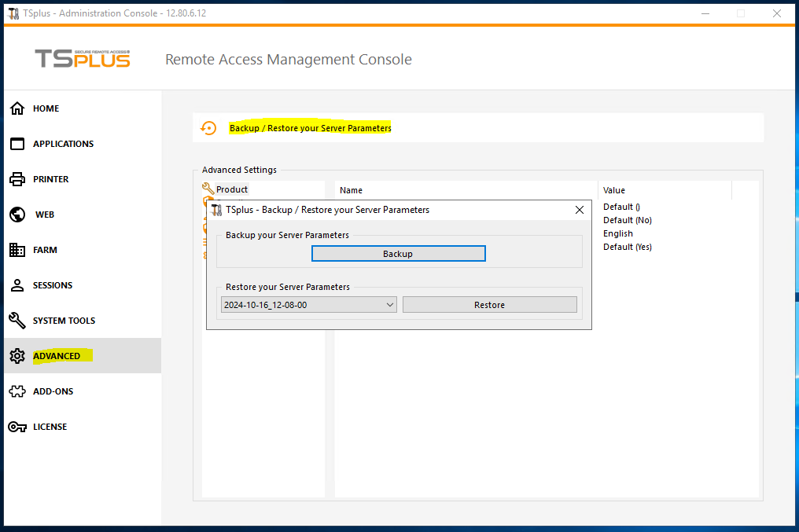This screenshot has width=799, height=532.
Task: Minimize the Administration Console window
Action: pyautogui.click(x=705, y=13)
